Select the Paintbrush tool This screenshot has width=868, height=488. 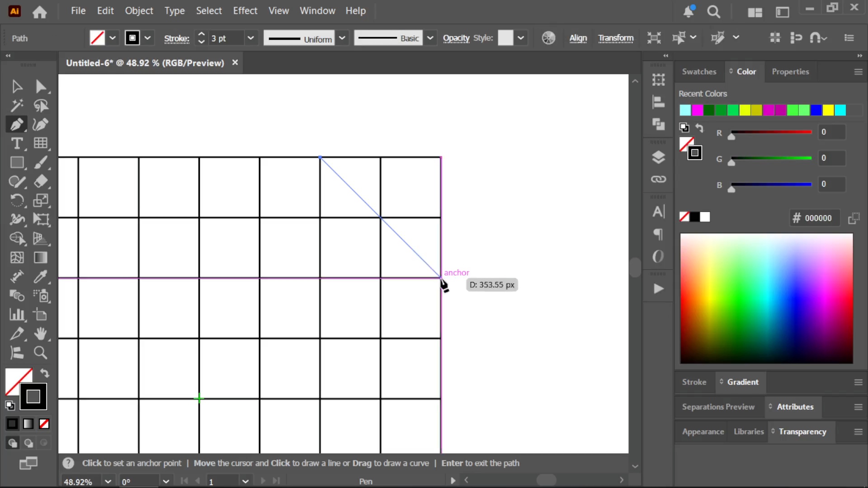(41, 163)
